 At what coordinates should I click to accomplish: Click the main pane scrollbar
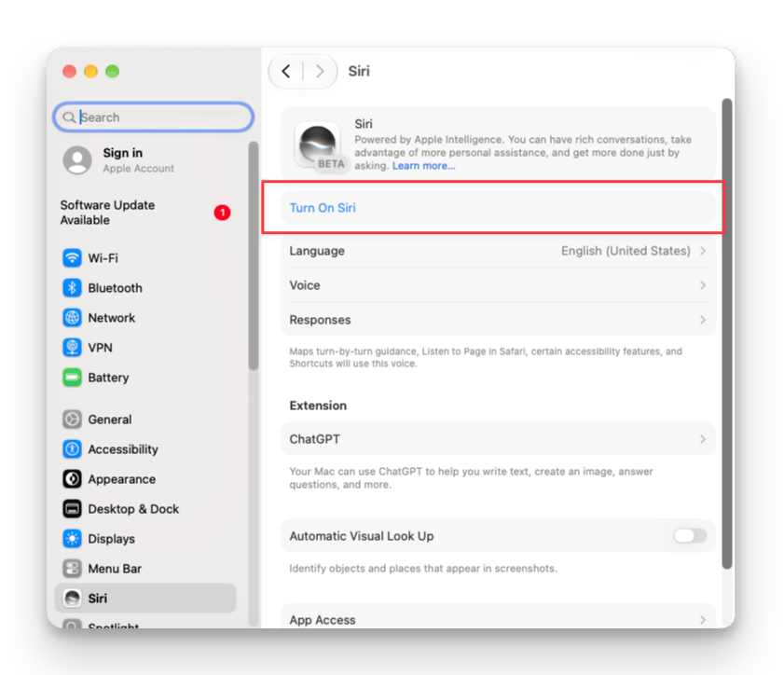[x=727, y=333]
